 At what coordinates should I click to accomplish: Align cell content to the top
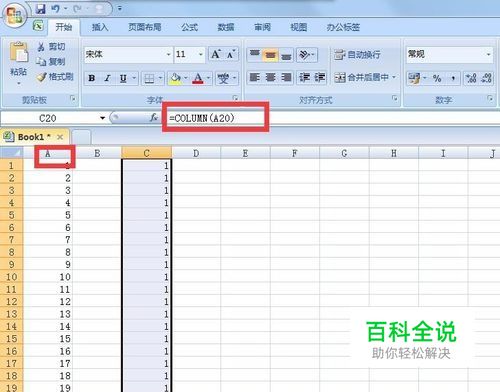coord(255,54)
